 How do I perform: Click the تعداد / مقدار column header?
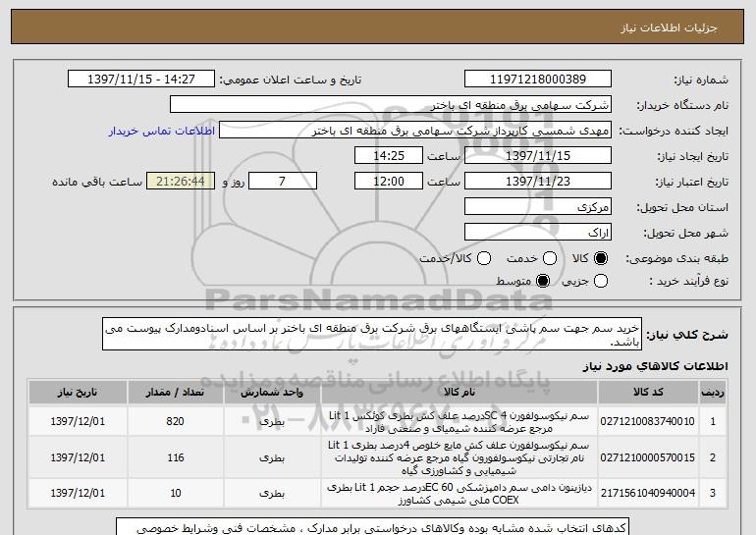[175, 393]
